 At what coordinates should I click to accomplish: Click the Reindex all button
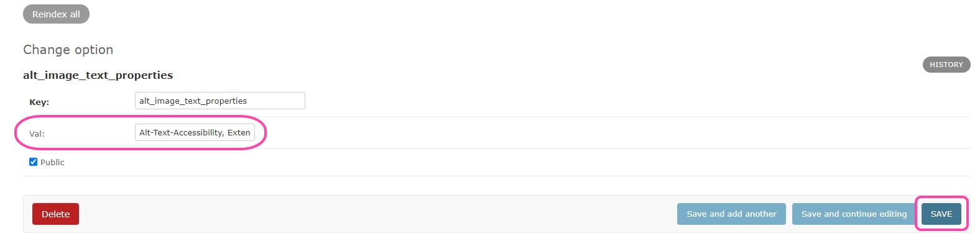point(56,14)
